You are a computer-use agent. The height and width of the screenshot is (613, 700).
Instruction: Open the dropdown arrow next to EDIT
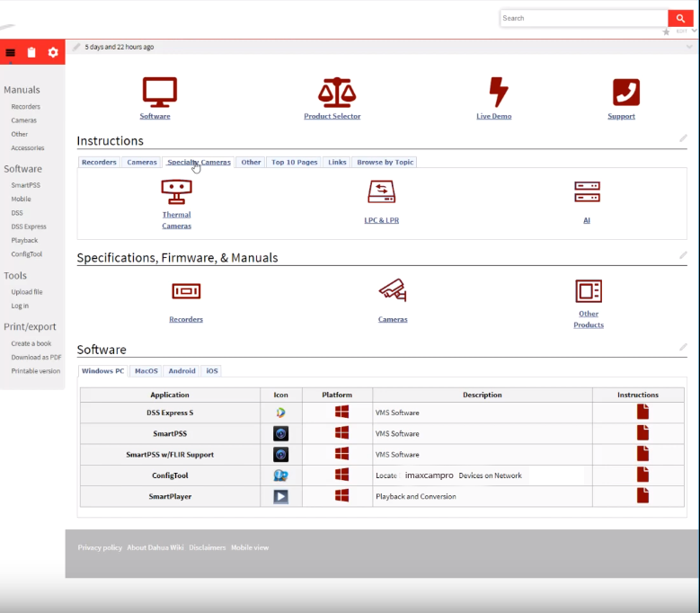click(x=695, y=31)
